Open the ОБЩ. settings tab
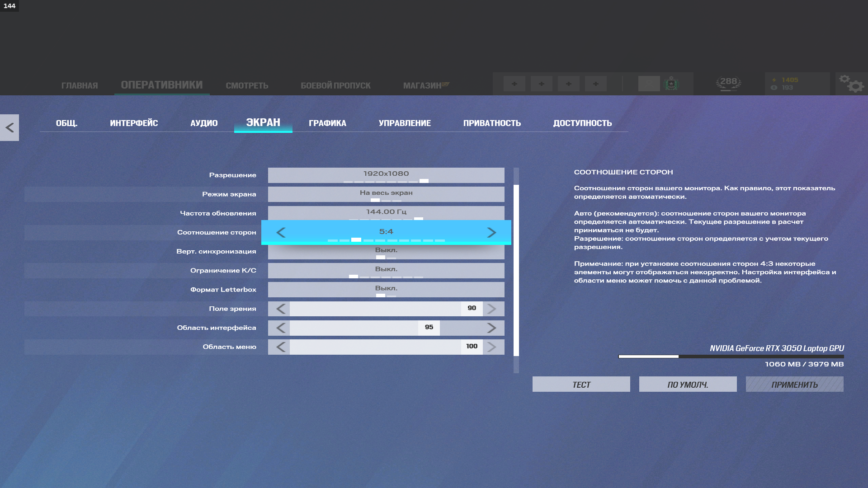868x488 pixels. click(x=66, y=123)
